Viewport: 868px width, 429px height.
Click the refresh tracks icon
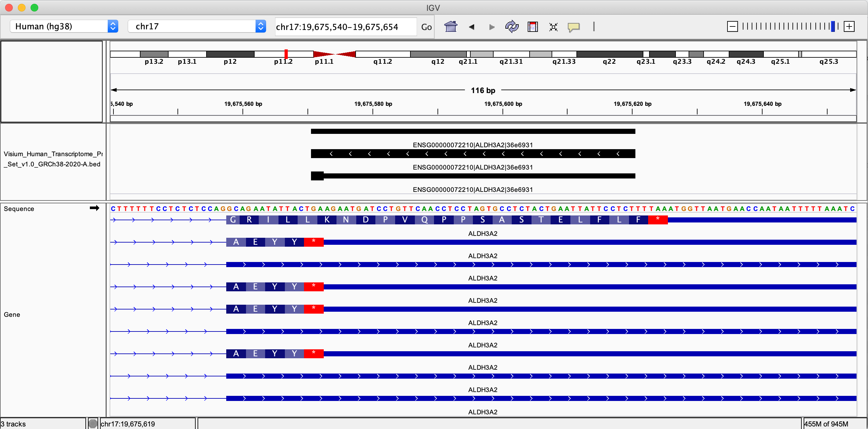[x=512, y=27]
